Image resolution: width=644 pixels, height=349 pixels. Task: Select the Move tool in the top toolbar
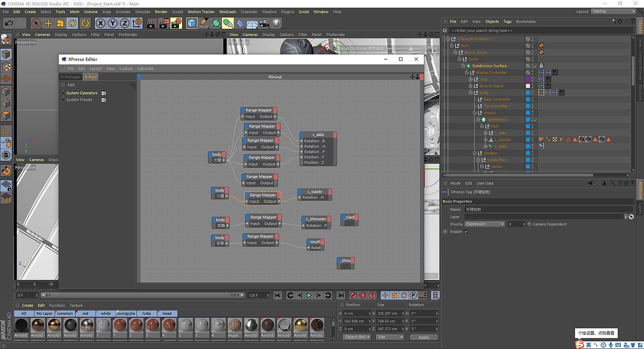(48, 23)
